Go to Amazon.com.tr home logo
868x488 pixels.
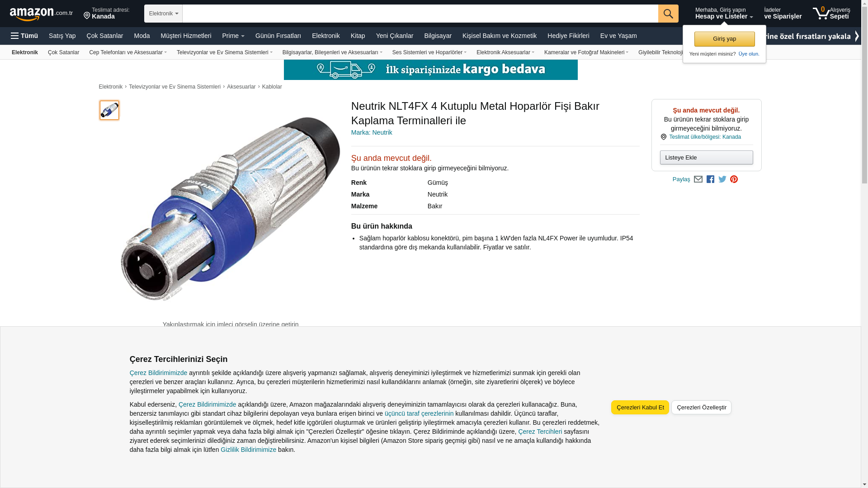(41, 14)
